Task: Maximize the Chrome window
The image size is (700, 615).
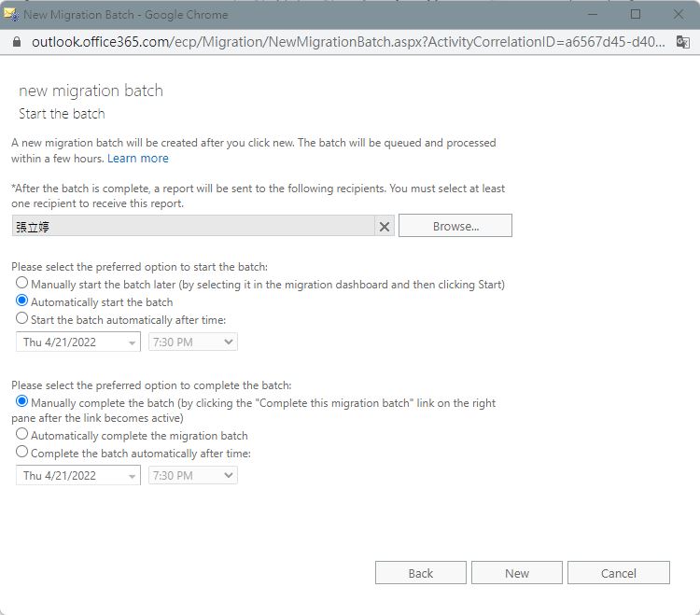Action: 636,14
